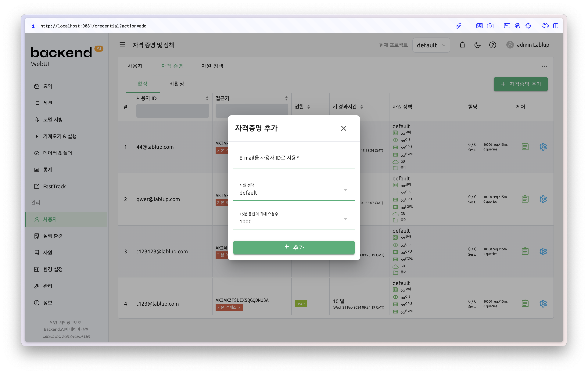This screenshot has height=374, width=588.
Task: Click the link icon in address bar
Action: pyautogui.click(x=458, y=26)
